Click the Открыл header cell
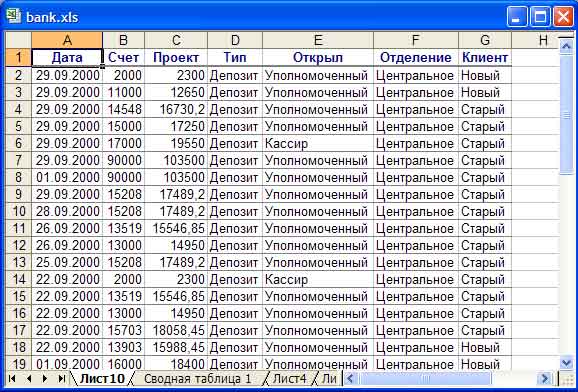578x392 pixels. click(318, 58)
